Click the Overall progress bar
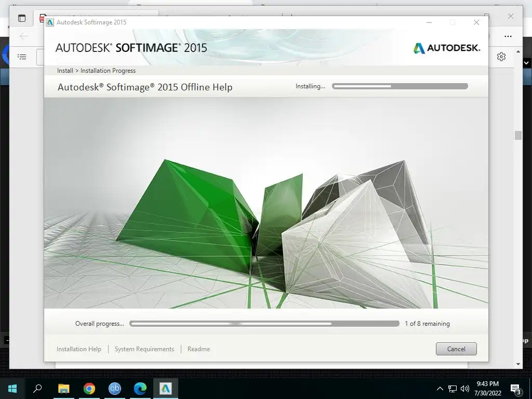The image size is (532, 399). click(x=264, y=324)
